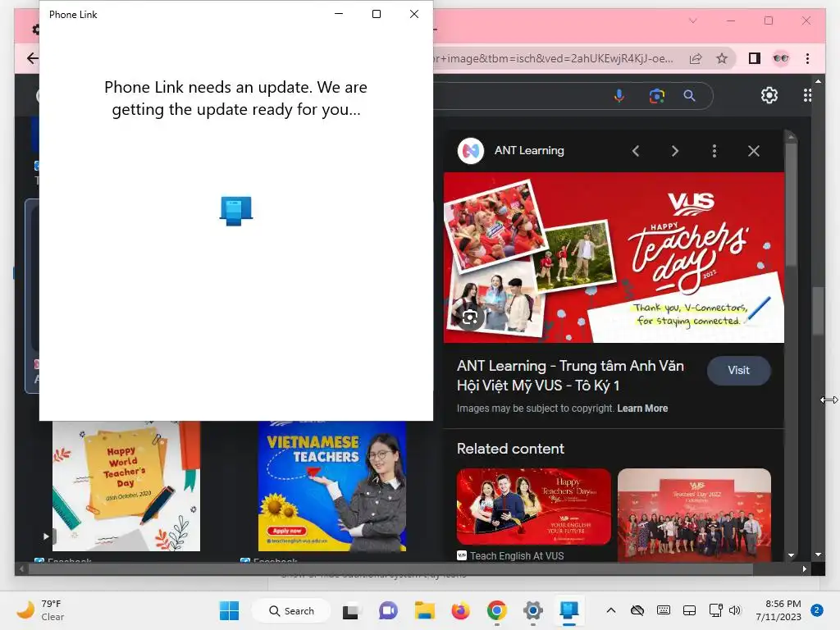Bookmark this tab with the star icon
840x630 pixels.
coord(722,58)
